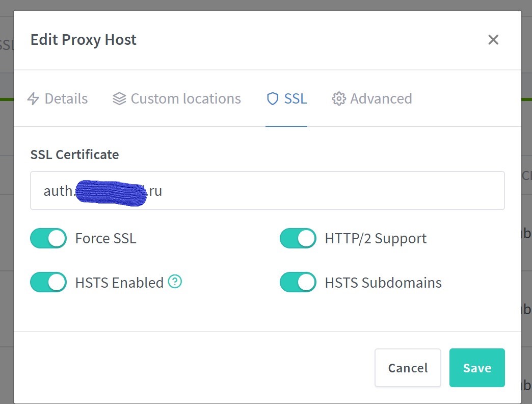The width and height of the screenshot is (532, 404).
Task: Disable the Force SSL toggle
Action: pyautogui.click(x=48, y=238)
